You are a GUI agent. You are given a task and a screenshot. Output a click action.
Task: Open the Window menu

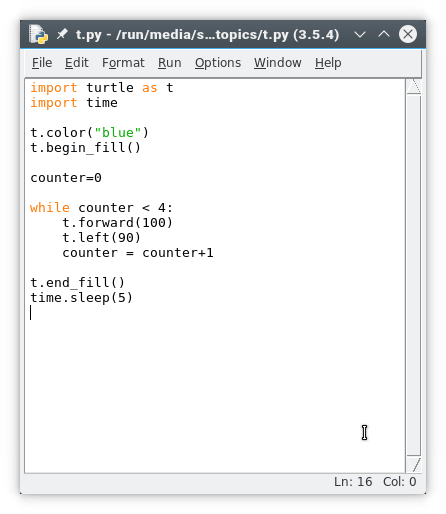click(x=278, y=63)
